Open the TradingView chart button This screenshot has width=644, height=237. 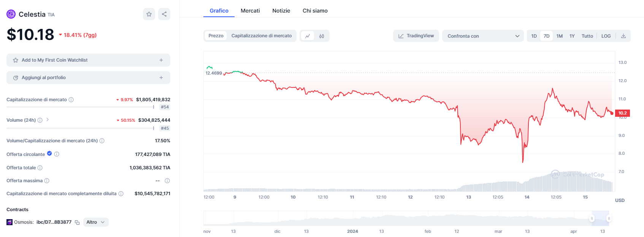pyautogui.click(x=416, y=36)
